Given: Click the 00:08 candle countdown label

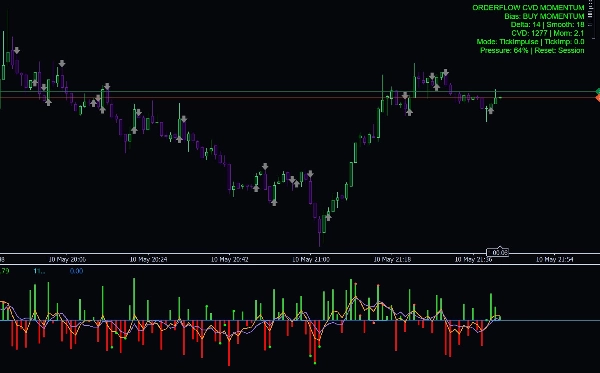Looking at the screenshot, I should 497,252.
